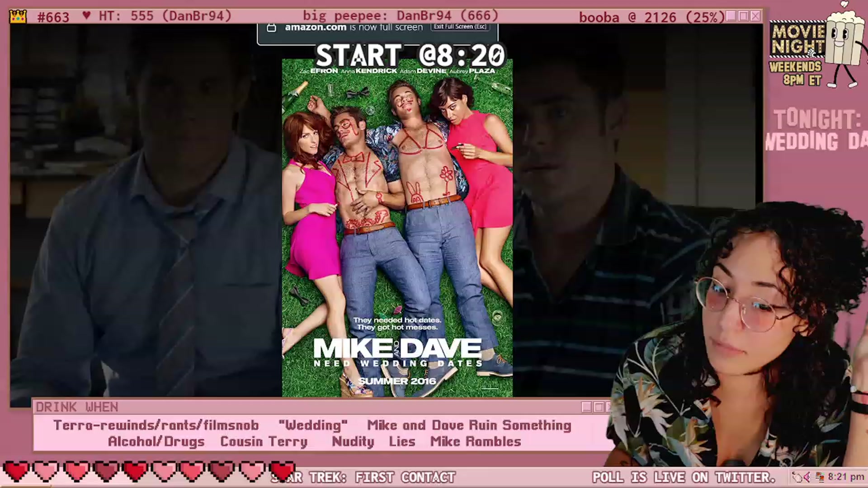
Task: Click the Movie Night logo
Action: click(x=797, y=39)
